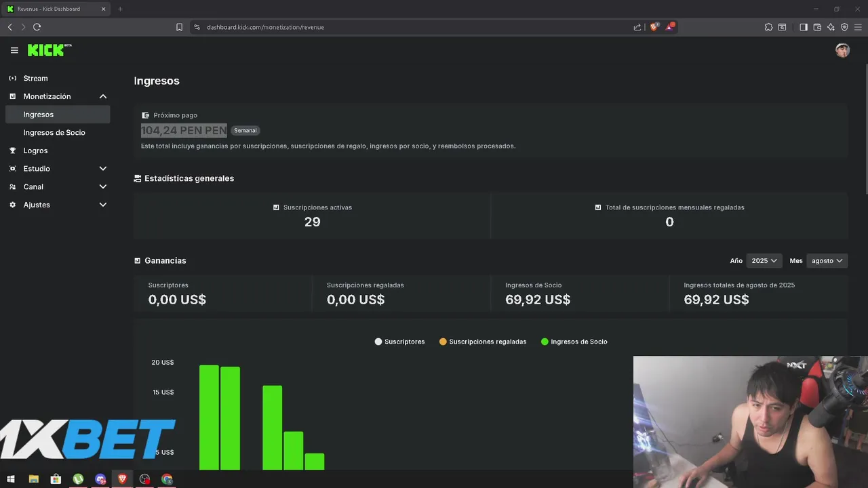Open the tab search icon

coord(782,27)
